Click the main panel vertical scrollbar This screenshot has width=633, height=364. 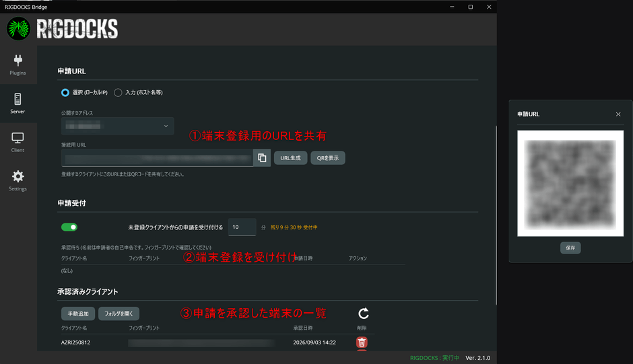(x=496, y=215)
